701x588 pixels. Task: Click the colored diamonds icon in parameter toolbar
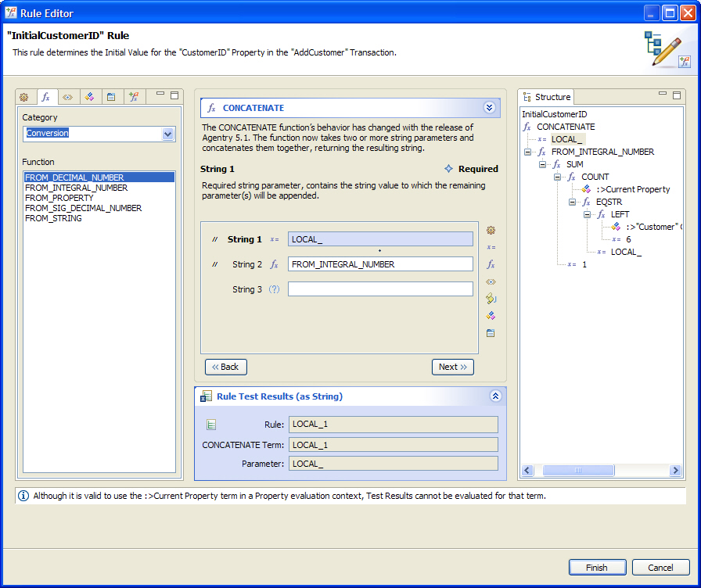491,315
